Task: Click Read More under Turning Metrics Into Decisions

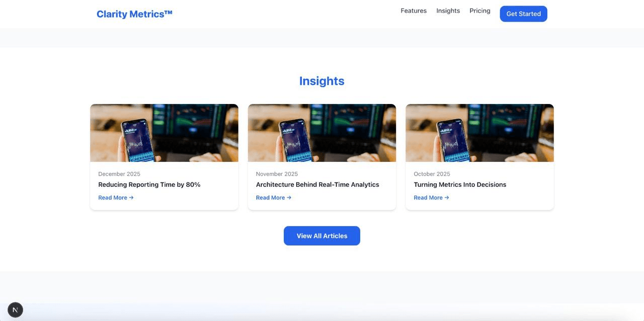Action: 431,197
